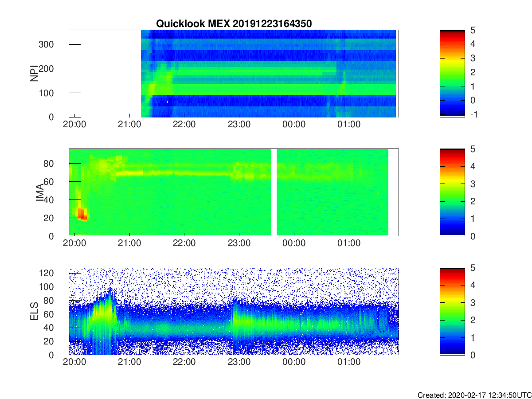Click the 00:00 label under IMA panel
Image resolution: width=532 pixels, height=399 pixels.
[294, 243]
